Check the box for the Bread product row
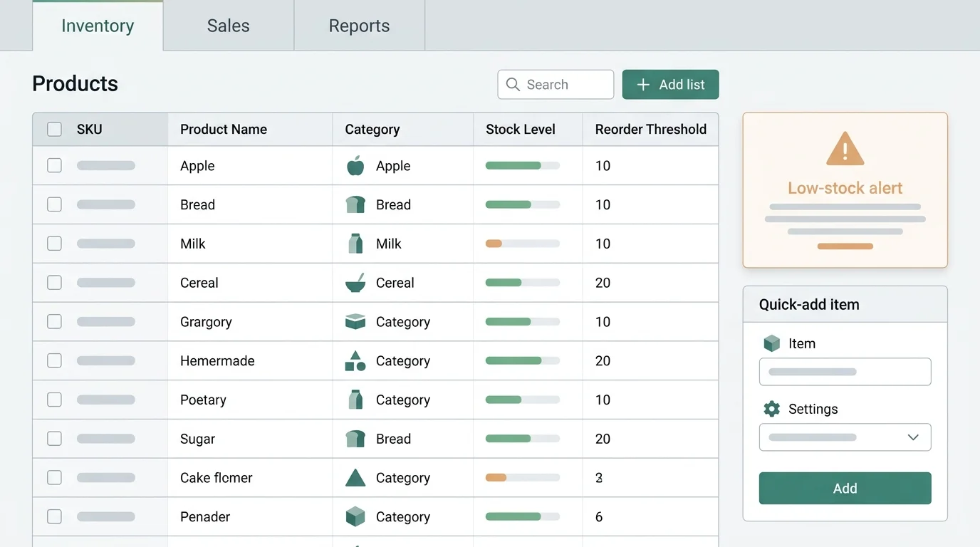This screenshot has width=980, height=547. click(x=54, y=204)
